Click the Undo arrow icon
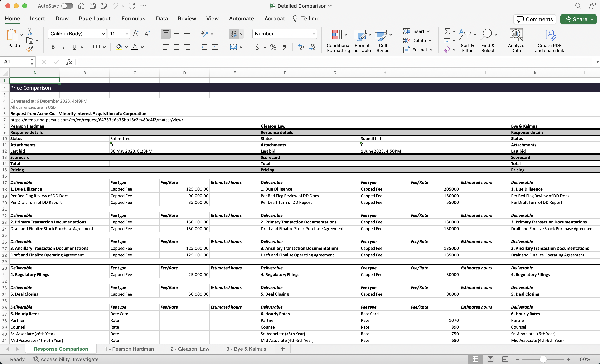 [115, 6]
